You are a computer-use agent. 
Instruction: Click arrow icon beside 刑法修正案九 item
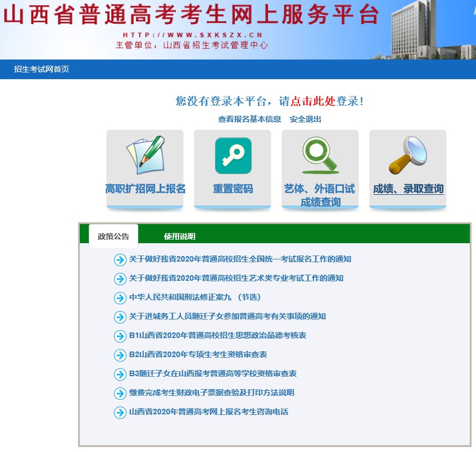[x=120, y=298]
